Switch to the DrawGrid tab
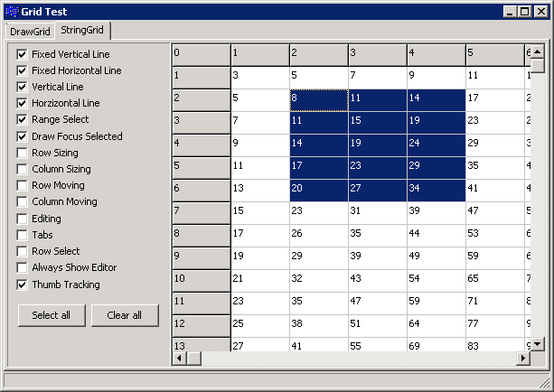Screen dimensions: 554x392 (30, 32)
